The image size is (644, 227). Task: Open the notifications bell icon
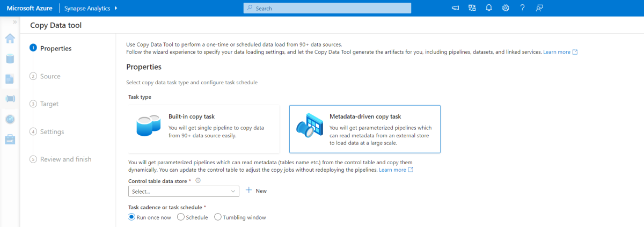tap(489, 8)
